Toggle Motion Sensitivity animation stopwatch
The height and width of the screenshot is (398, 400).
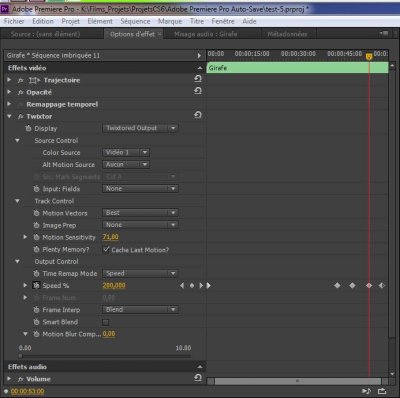(x=36, y=237)
